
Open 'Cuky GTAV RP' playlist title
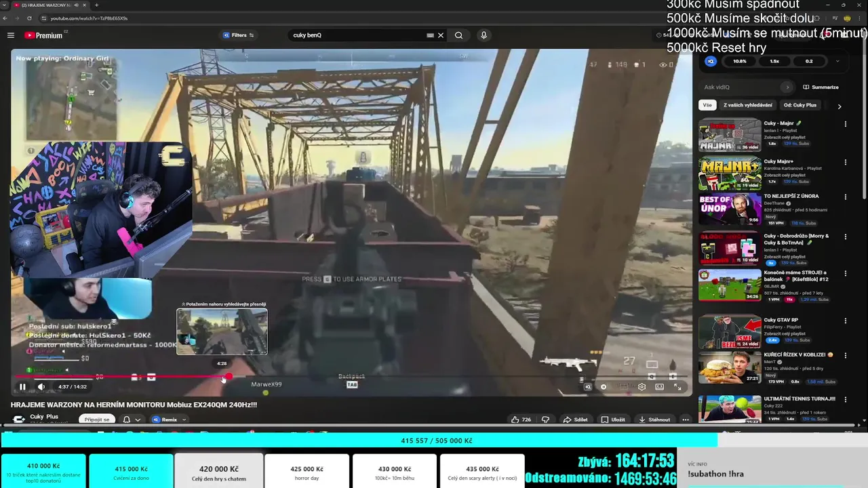781,320
